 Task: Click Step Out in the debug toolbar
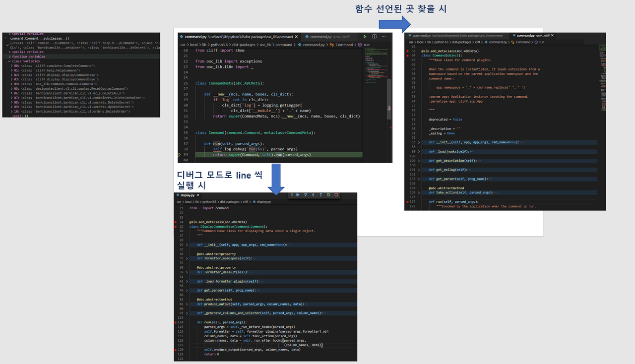click(x=320, y=195)
